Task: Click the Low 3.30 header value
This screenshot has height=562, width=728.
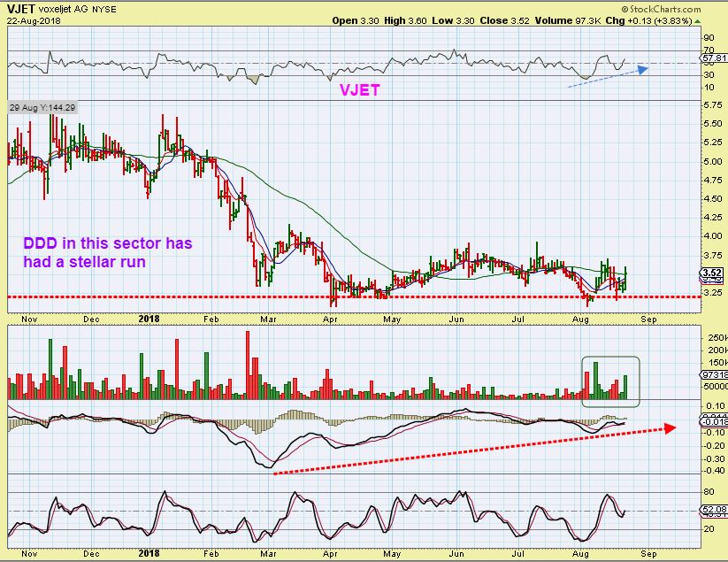Action: [x=453, y=21]
